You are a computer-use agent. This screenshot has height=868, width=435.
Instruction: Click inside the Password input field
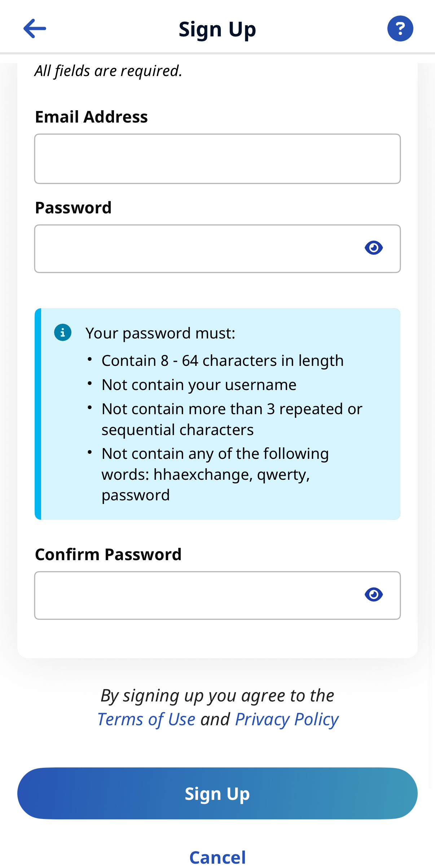coord(195,249)
